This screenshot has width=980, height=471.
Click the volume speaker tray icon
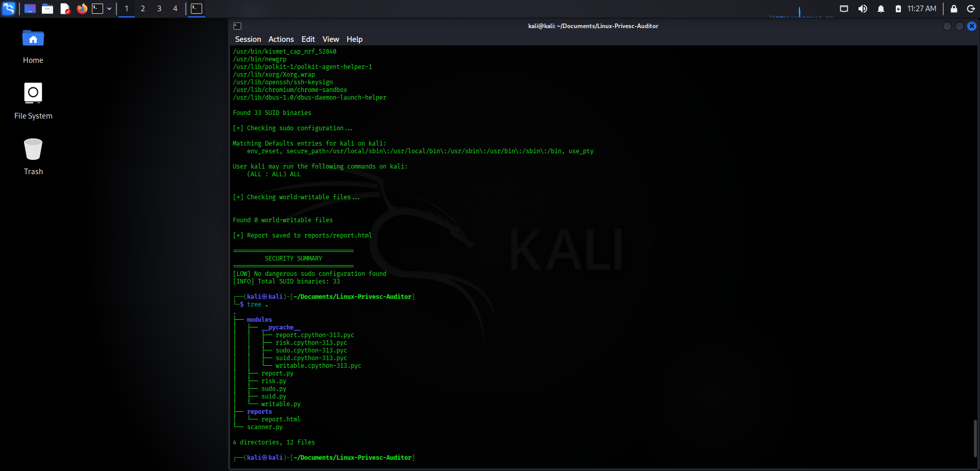point(863,9)
